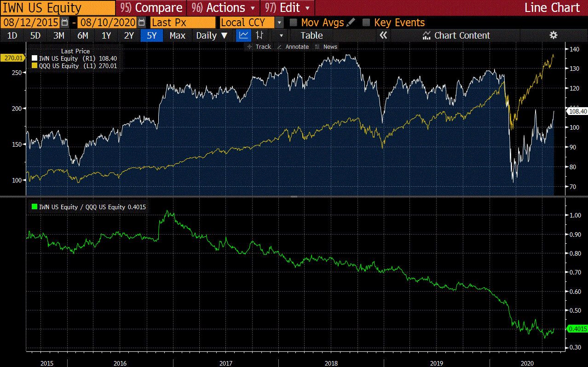Screen dimensions: 588x367
Task: Click the double-chevron collapse panel icon
Action: coord(383,35)
